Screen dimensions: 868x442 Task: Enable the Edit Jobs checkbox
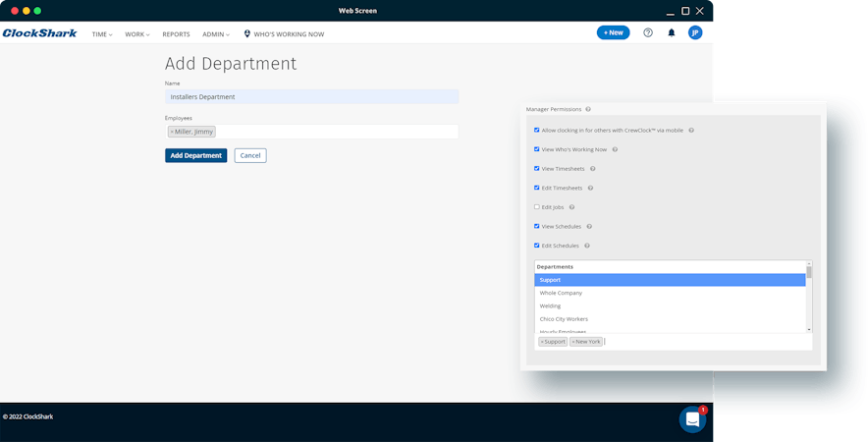[537, 207]
